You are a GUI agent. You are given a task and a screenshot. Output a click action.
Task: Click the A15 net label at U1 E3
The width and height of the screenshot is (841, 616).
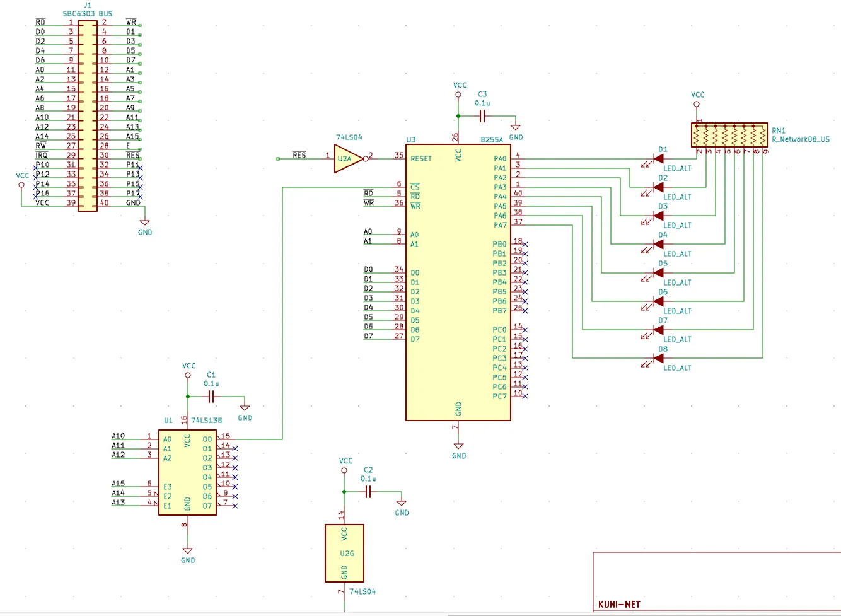pos(119,484)
